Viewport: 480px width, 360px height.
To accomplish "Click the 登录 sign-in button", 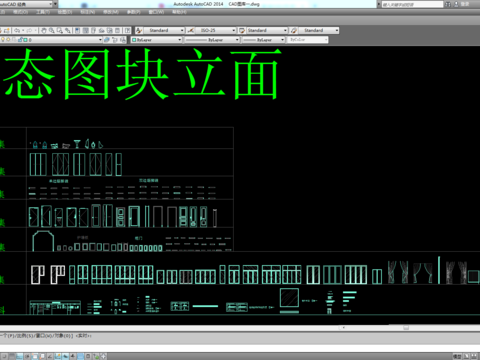I will 465,4.
